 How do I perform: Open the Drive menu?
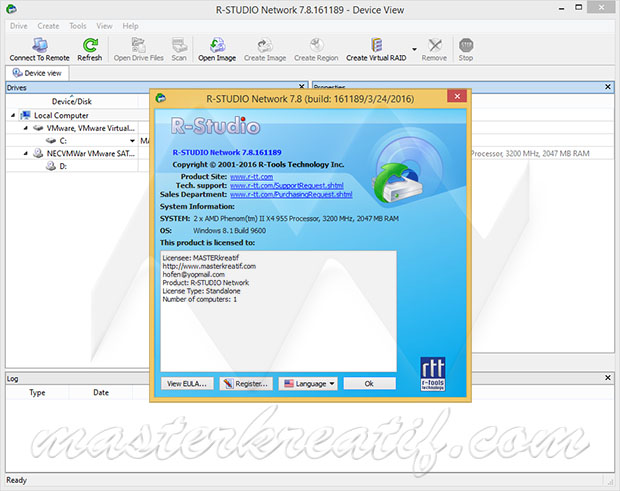(x=19, y=26)
